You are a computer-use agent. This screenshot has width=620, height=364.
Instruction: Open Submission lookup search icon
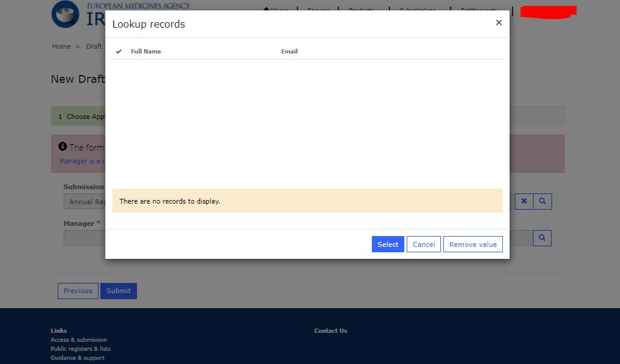(542, 201)
